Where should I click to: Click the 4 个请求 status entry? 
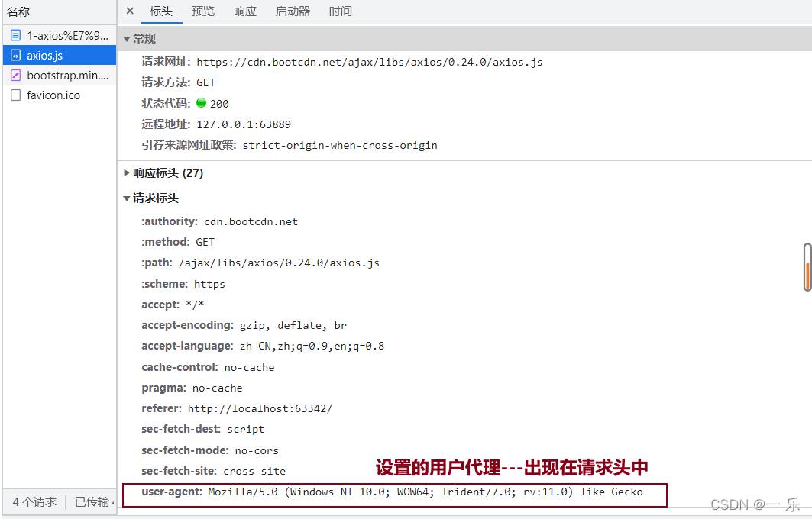pyautogui.click(x=34, y=502)
